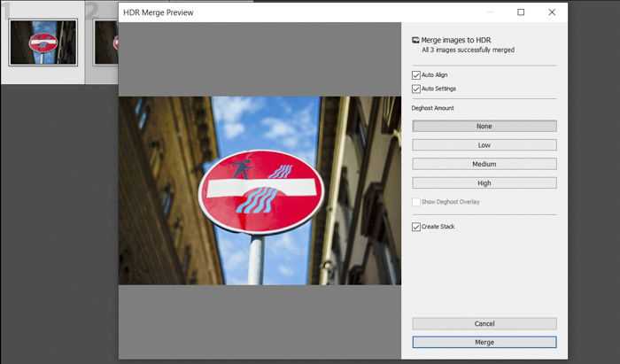620x364 pixels.
Task: Minimize the HDR Merge Preview window
Action: [491, 12]
